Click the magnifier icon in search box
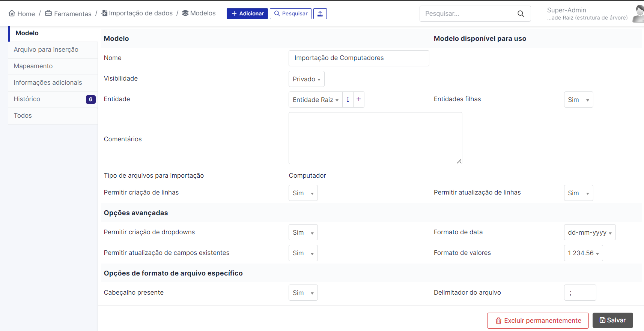 coord(521,13)
